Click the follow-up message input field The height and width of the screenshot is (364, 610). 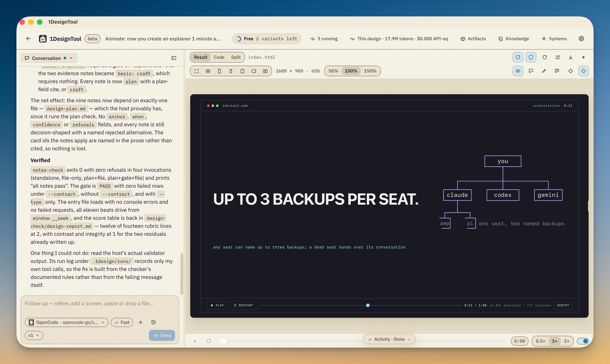(100, 304)
